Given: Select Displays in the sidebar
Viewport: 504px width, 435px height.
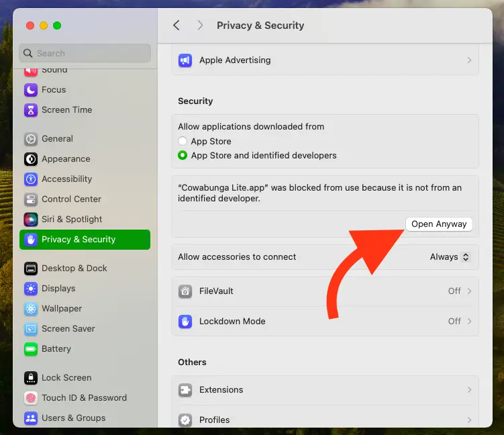Looking at the screenshot, I should tap(85, 289).
